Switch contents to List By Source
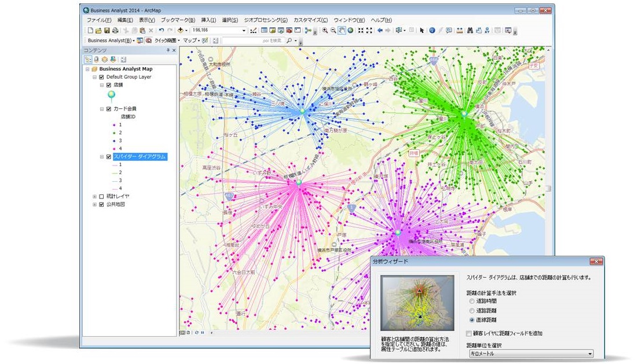Viewport: 638px width, 364px height. 97,60
